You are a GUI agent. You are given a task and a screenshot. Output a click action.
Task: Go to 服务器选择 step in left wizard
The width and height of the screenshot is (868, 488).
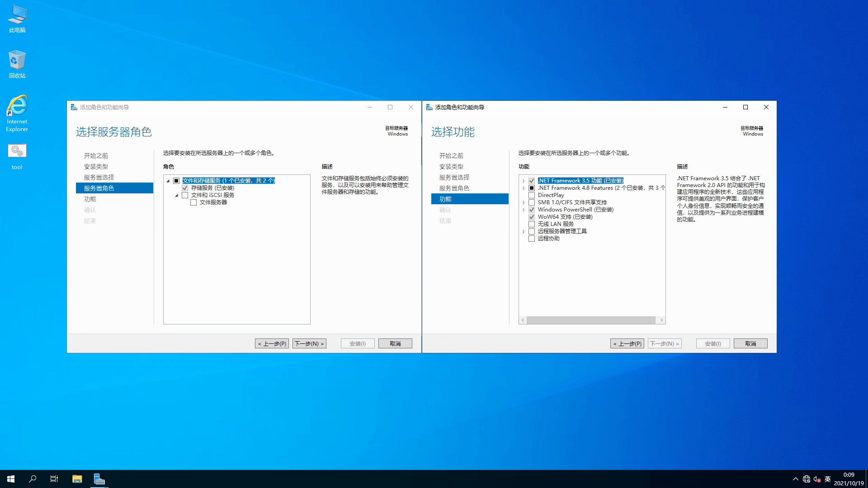(x=99, y=177)
